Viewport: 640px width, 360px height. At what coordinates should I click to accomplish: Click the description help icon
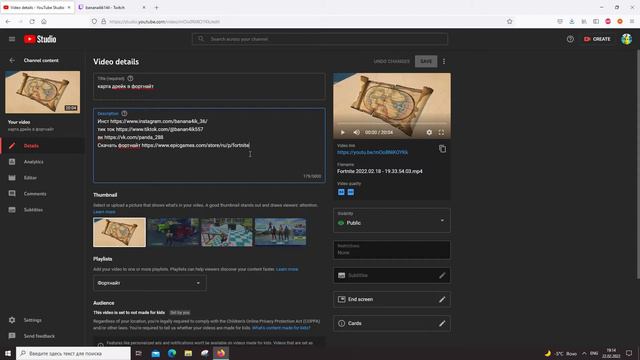[x=124, y=113]
